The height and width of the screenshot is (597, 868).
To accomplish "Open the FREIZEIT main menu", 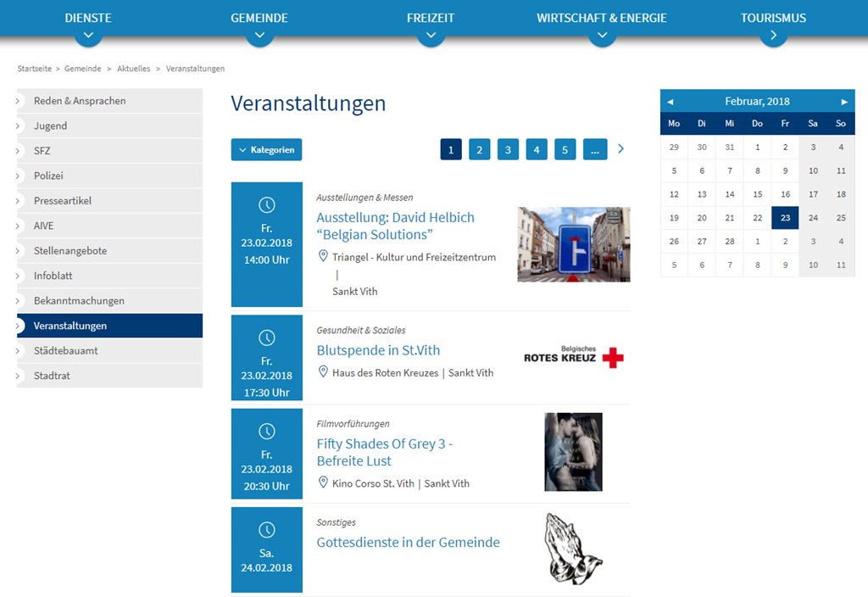I will [x=431, y=18].
